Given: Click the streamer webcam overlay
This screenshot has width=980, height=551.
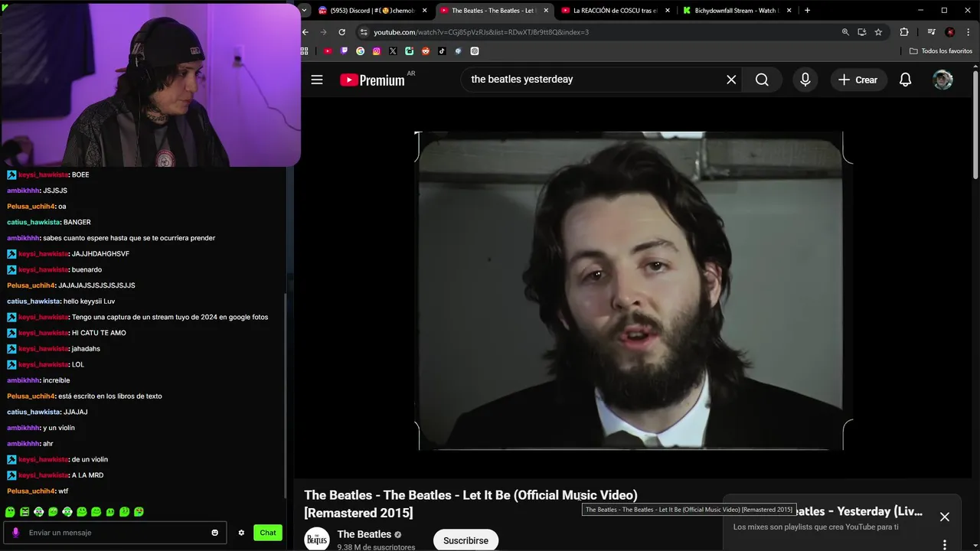Looking at the screenshot, I should point(150,83).
